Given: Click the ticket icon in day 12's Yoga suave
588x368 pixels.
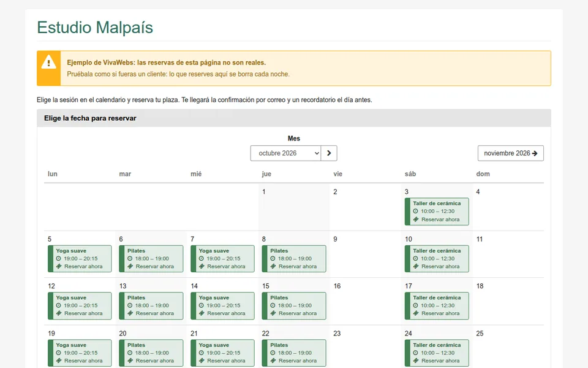Looking at the screenshot, I should [59, 313].
